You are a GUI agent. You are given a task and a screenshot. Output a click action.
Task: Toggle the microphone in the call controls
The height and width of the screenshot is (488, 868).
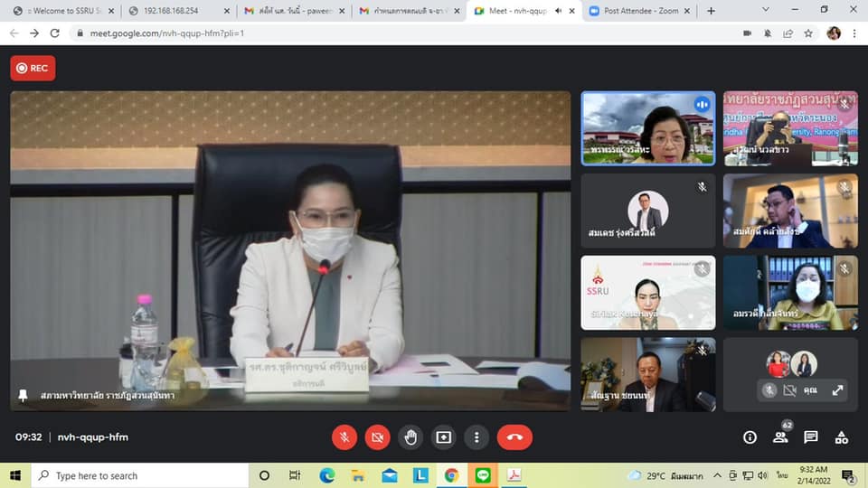(344, 437)
